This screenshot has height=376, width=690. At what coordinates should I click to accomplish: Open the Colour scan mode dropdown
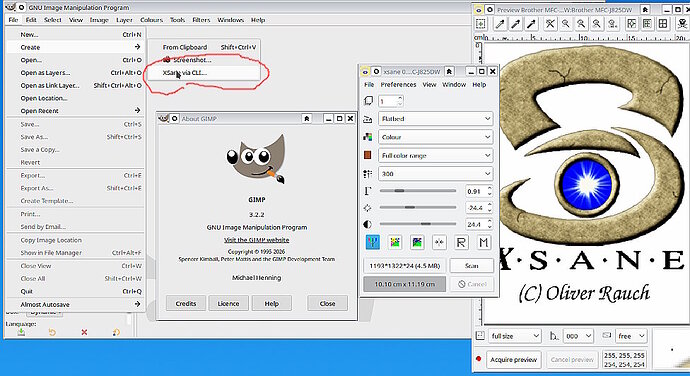click(436, 137)
